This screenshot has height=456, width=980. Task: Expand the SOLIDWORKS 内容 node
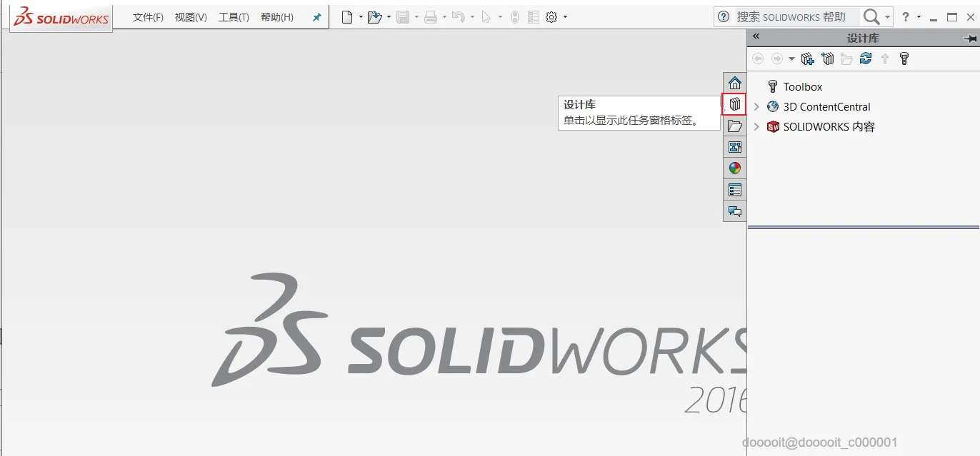(x=757, y=126)
